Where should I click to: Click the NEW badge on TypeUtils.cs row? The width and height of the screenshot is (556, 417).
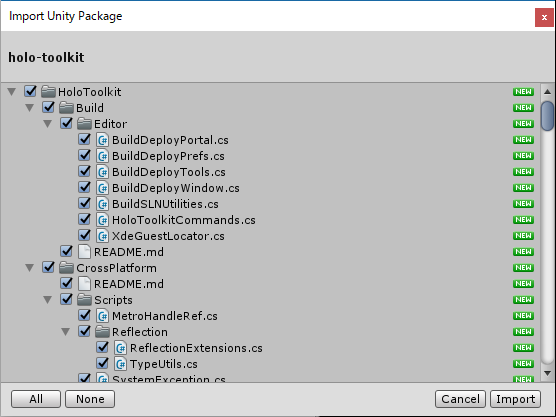(x=523, y=363)
